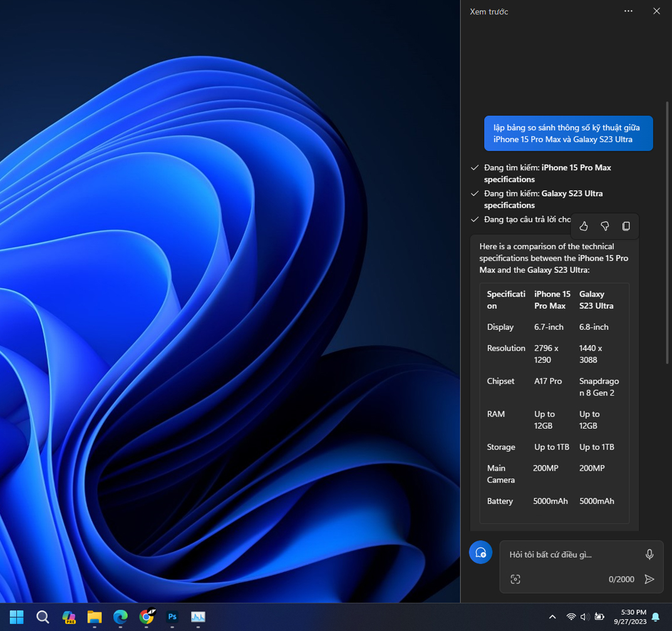Open Copilot's more options menu
This screenshot has width=672, height=631.
pyautogui.click(x=628, y=11)
